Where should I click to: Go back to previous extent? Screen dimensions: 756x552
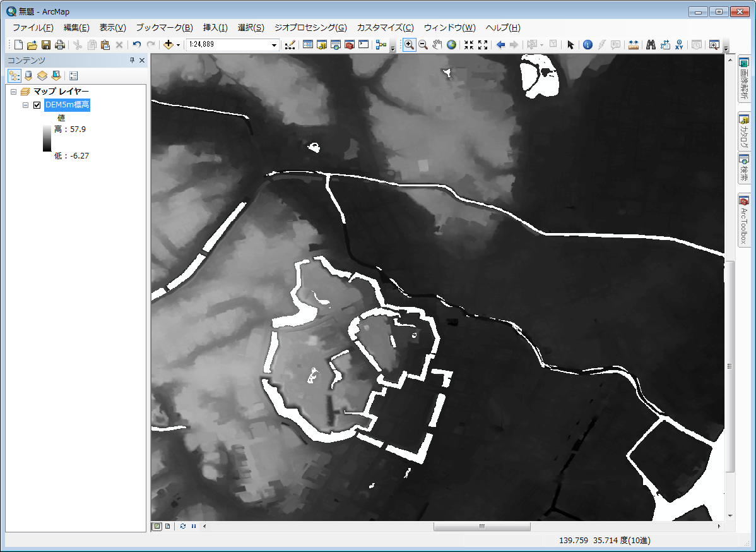pyautogui.click(x=500, y=45)
